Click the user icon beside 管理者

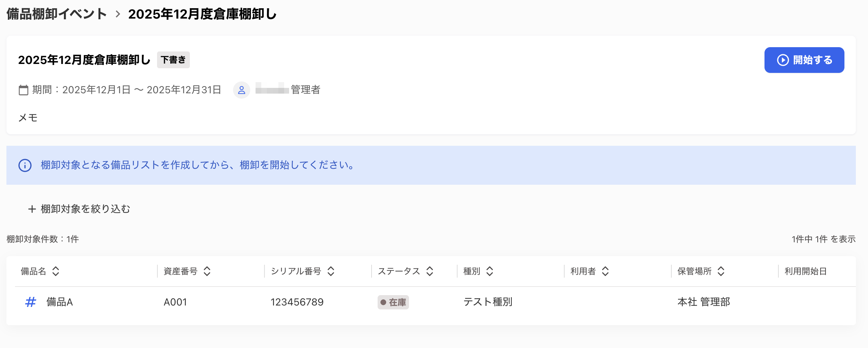242,90
